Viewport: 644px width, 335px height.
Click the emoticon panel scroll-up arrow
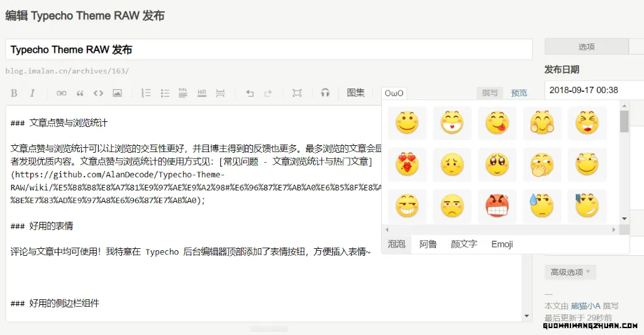[625, 106]
